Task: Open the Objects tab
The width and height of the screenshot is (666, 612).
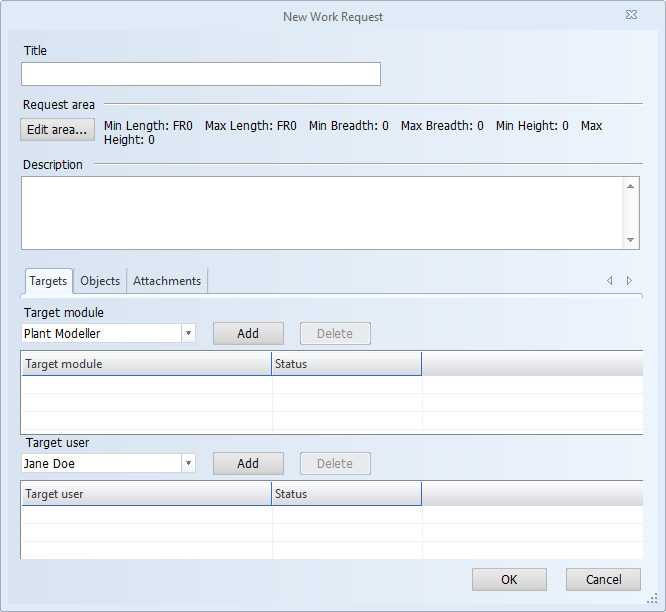Action: [100, 281]
